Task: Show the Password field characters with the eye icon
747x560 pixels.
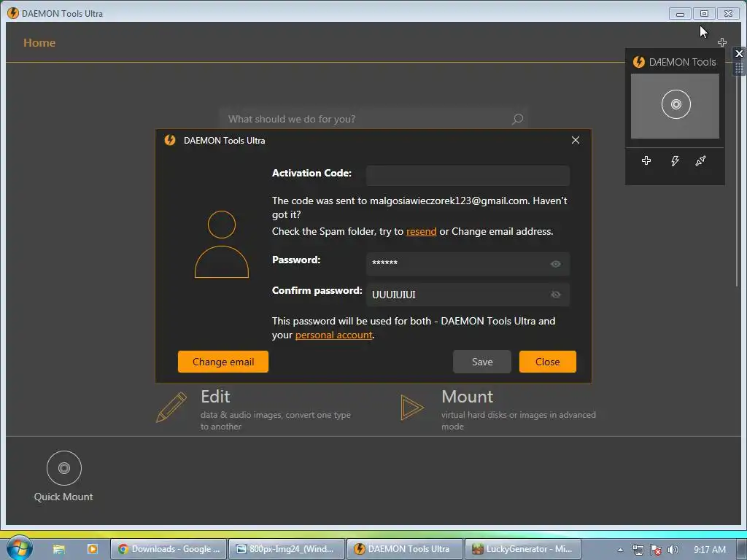Action: tap(555, 264)
